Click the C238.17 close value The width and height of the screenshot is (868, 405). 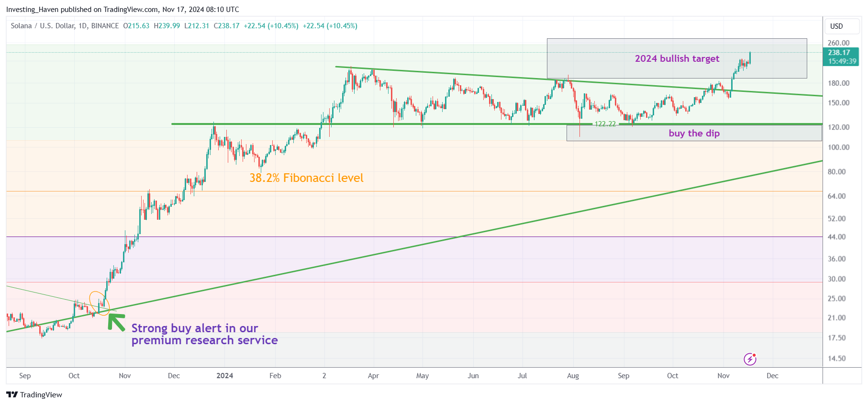point(227,26)
